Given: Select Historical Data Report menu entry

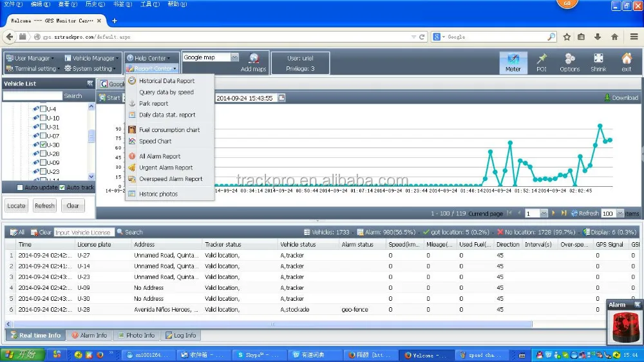Looking at the screenshot, I should click(x=167, y=81).
